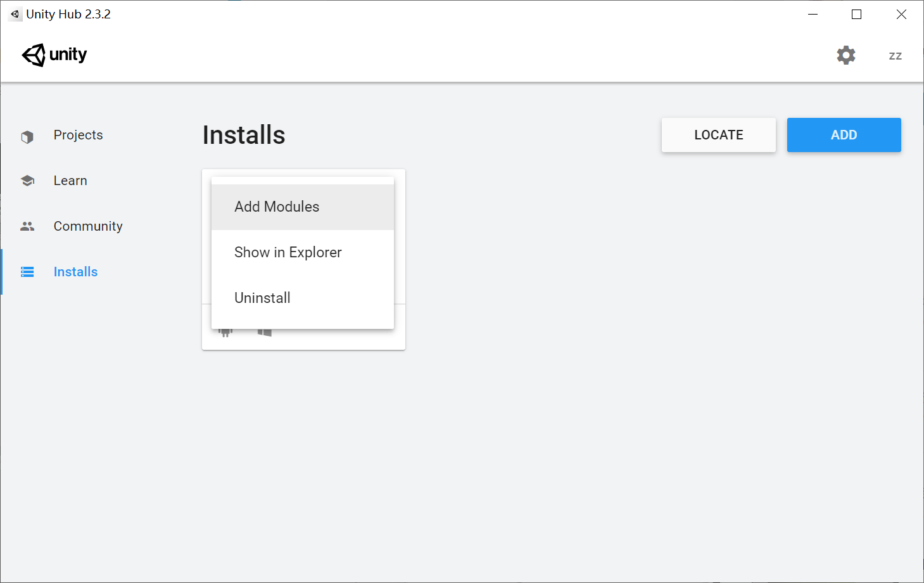Click the LOCATE button
The image size is (924, 583).
click(718, 134)
